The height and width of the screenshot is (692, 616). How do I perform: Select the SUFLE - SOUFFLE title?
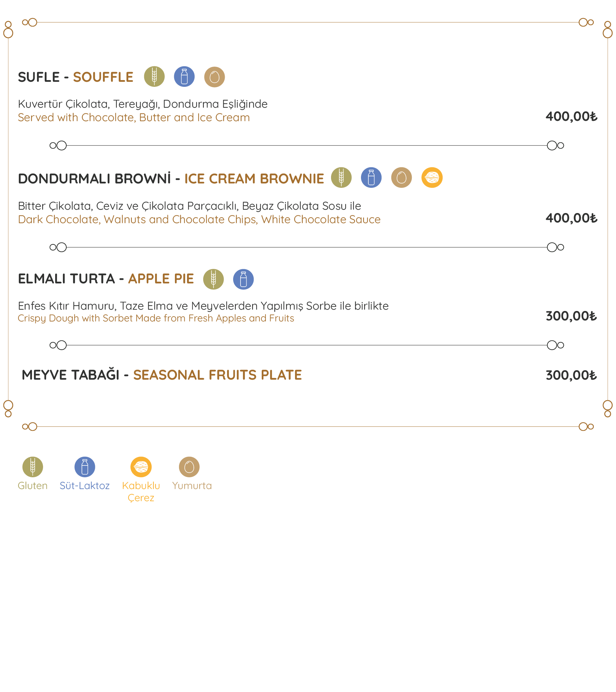[75, 77]
